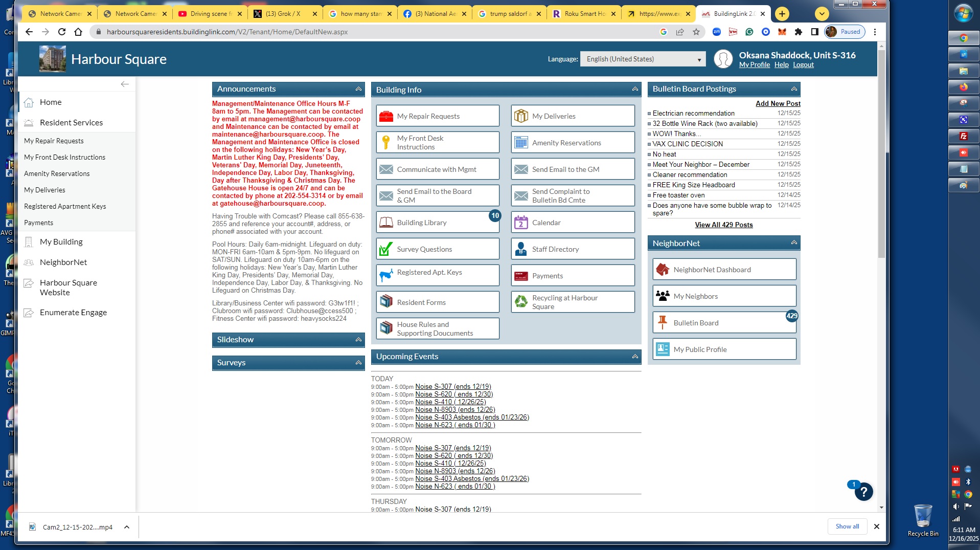Image resolution: width=980 pixels, height=550 pixels.
Task: Click View All 429 Posts link
Action: pos(723,225)
